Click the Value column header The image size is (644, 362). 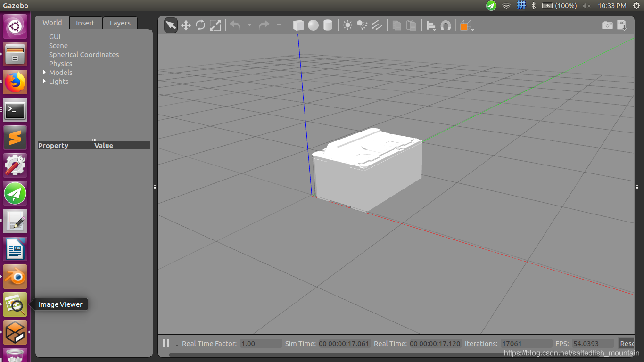coord(104,146)
